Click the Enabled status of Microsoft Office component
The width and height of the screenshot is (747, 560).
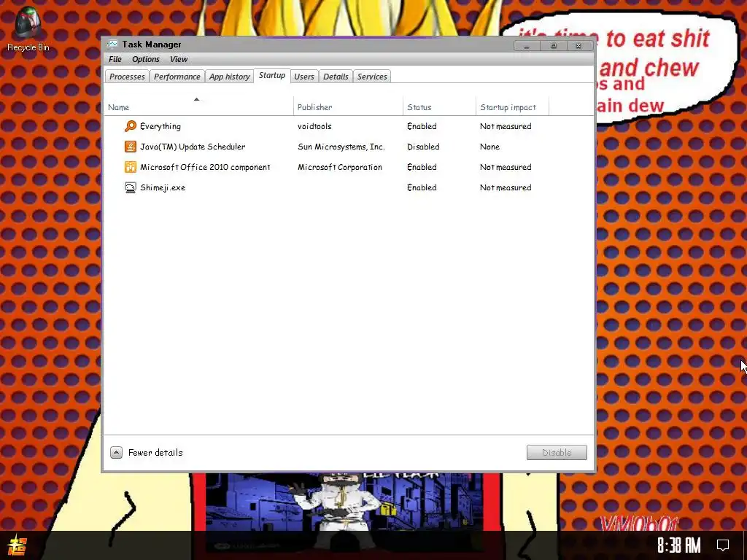422,167
